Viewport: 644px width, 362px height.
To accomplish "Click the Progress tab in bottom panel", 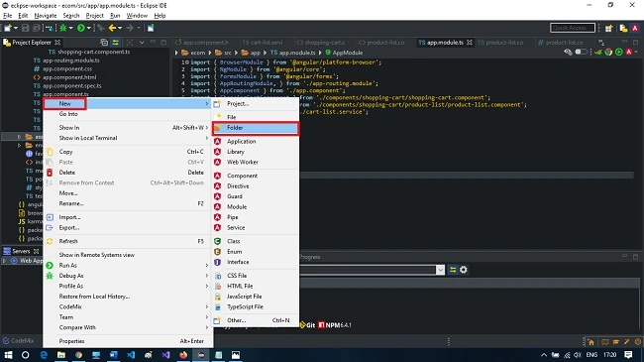I will coord(310,257).
